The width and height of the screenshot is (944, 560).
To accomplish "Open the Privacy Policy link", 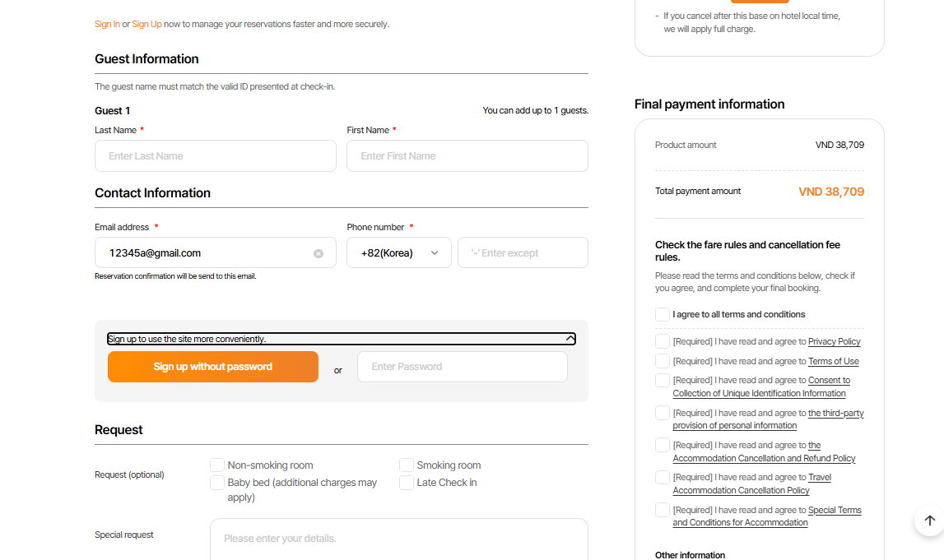I will pos(834,341).
